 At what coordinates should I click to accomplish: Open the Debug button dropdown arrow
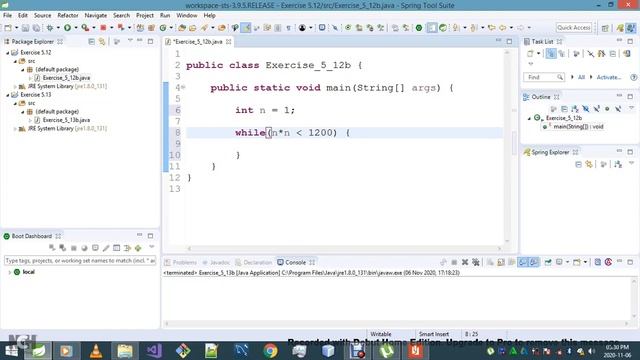click(x=58, y=28)
